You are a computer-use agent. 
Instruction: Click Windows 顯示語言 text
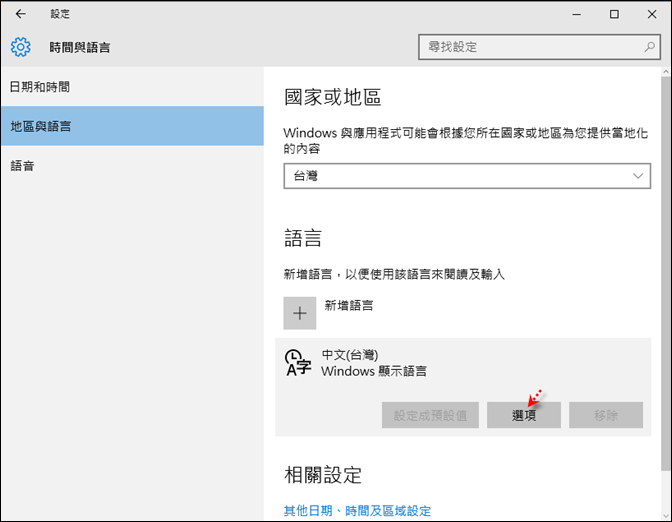coord(374,371)
